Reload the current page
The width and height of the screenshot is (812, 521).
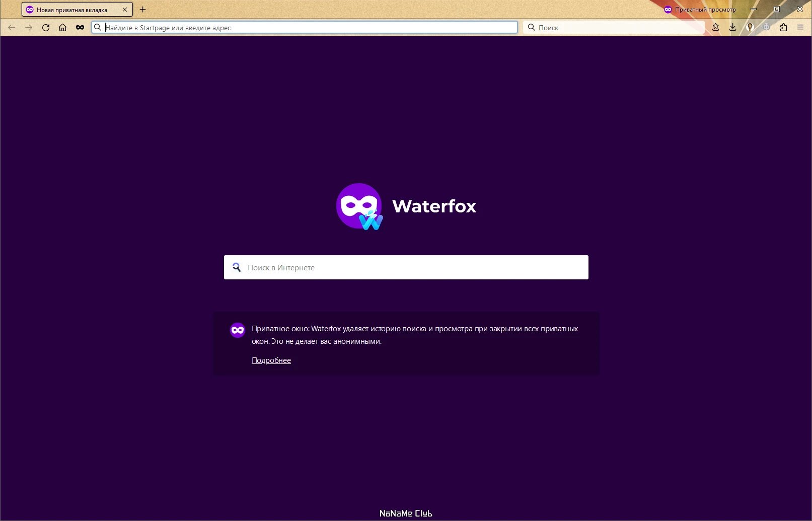[46, 28]
